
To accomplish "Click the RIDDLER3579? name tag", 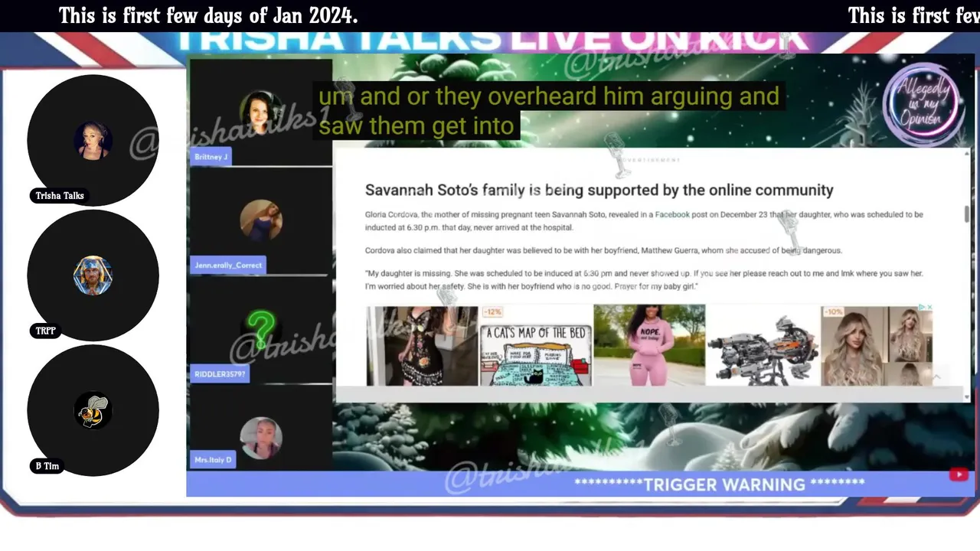I will click(220, 374).
